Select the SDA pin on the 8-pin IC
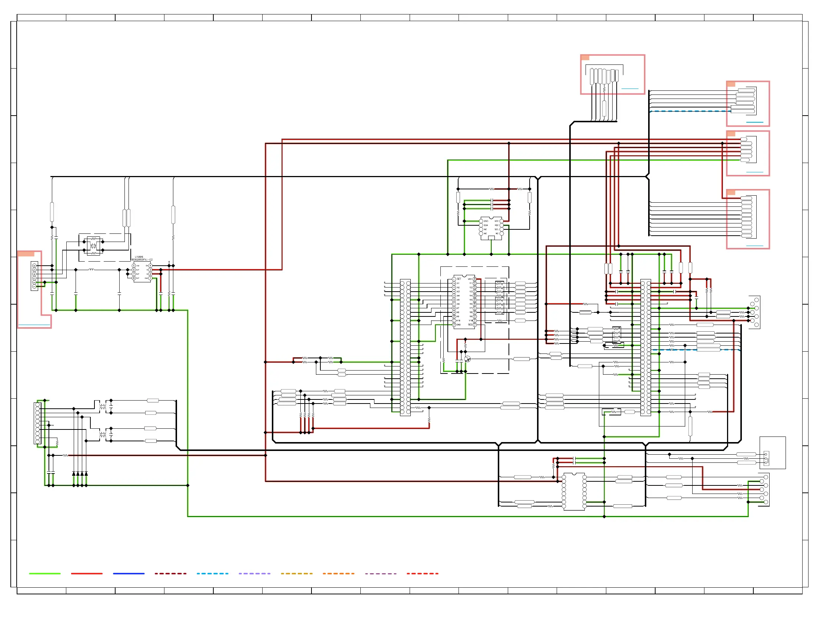The image size is (840, 624). click(x=481, y=225)
